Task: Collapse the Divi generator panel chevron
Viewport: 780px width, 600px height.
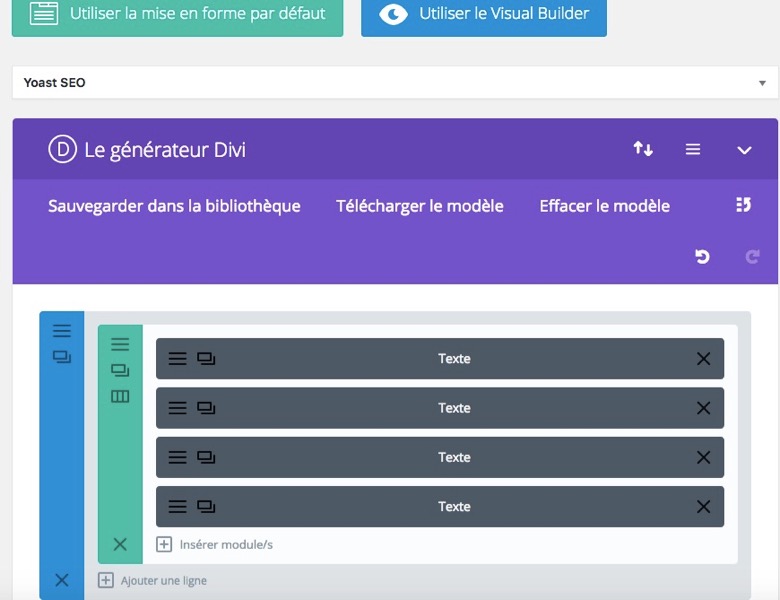Action: (x=744, y=150)
